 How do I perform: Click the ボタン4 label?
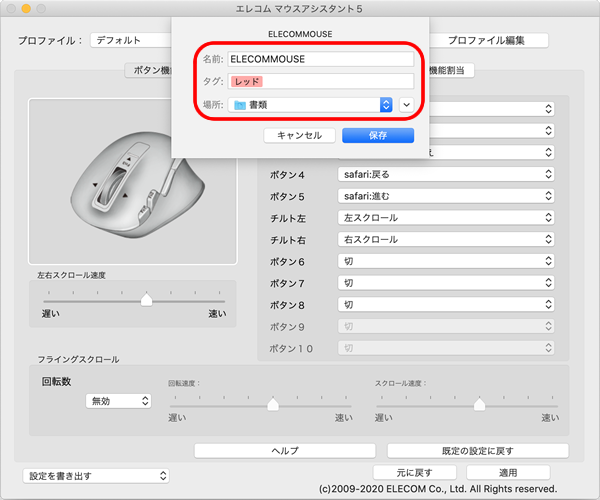[x=287, y=175]
